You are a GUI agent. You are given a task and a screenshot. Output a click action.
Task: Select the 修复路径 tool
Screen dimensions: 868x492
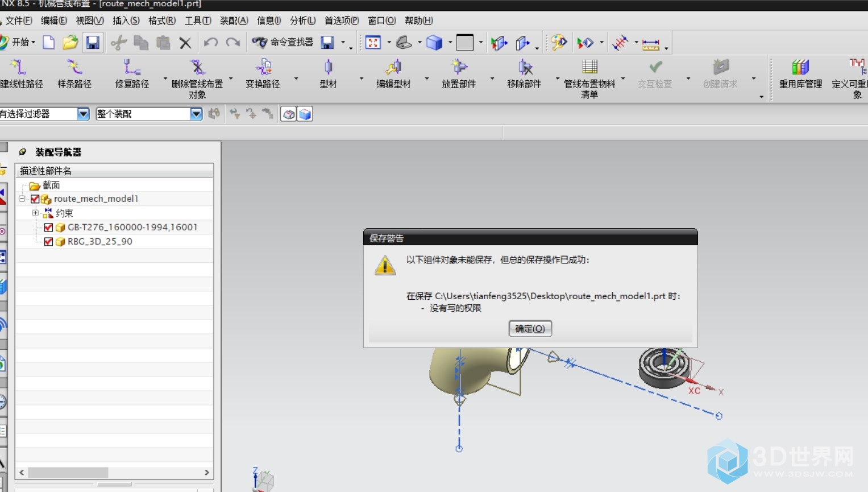[x=132, y=75]
